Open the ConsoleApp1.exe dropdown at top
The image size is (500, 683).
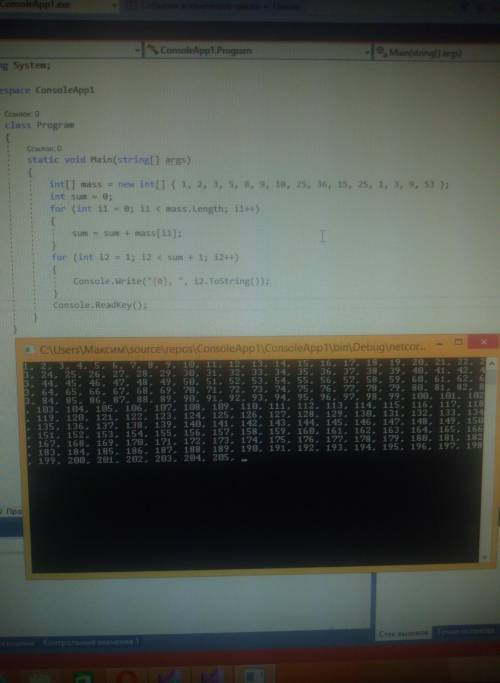click(114, 5)
